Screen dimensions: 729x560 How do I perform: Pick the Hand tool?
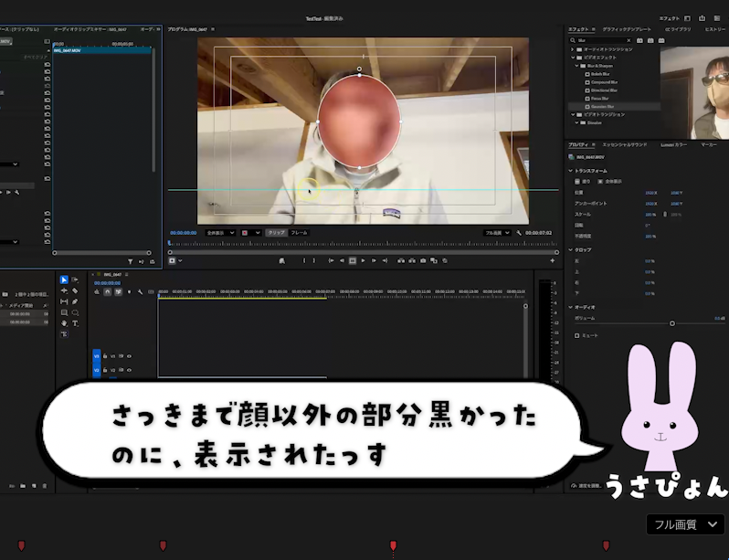click(x=64, y=323)
